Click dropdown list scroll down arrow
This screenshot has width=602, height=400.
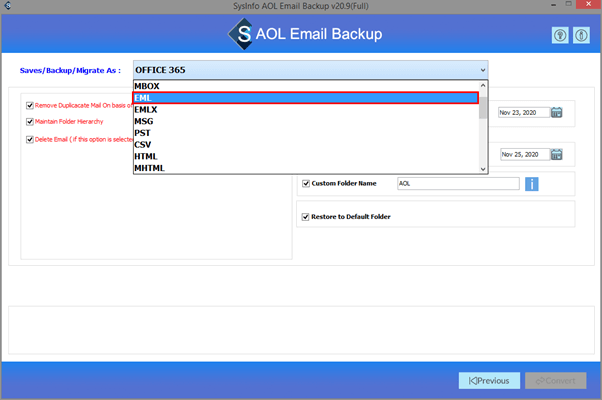click(483, 169)
